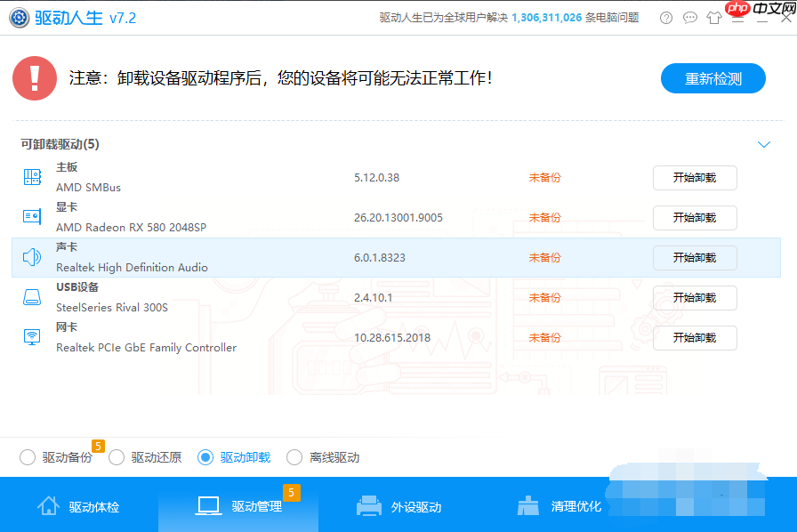Select the 驱动备份 radio button

(x=28, y=457)
